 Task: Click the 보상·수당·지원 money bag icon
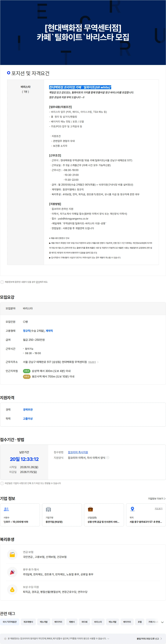click(12, 589)
